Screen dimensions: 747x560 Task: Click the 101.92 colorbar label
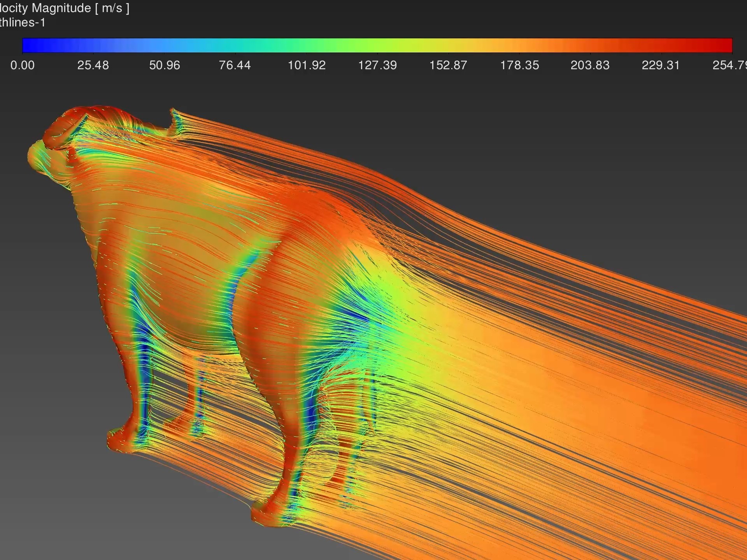point(307,65)
